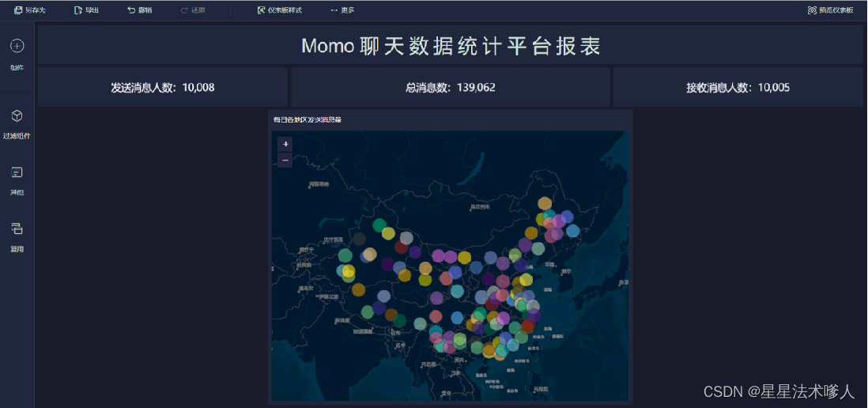The image size is (868, 408).
Task: Add a new 组件 with the plus icon
Action: click(x=17, y=46)
